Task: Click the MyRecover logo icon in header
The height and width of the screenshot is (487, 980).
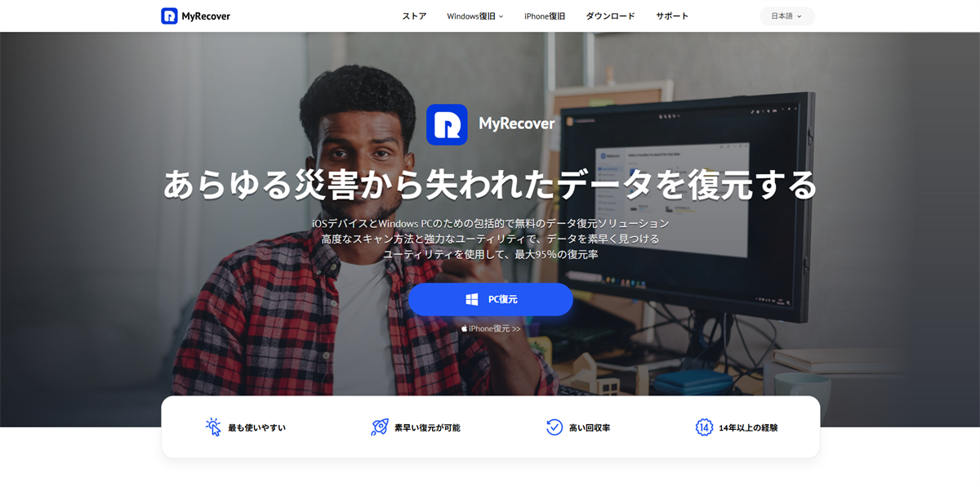Action: pos(169,16)
